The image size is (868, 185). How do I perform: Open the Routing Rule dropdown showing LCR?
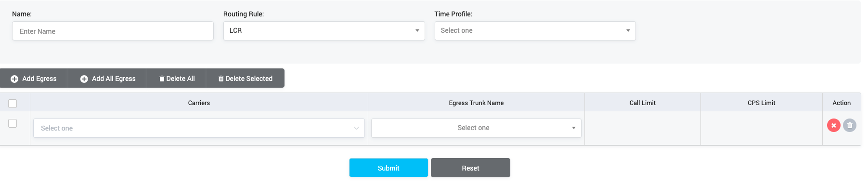(x=324, y=31)
